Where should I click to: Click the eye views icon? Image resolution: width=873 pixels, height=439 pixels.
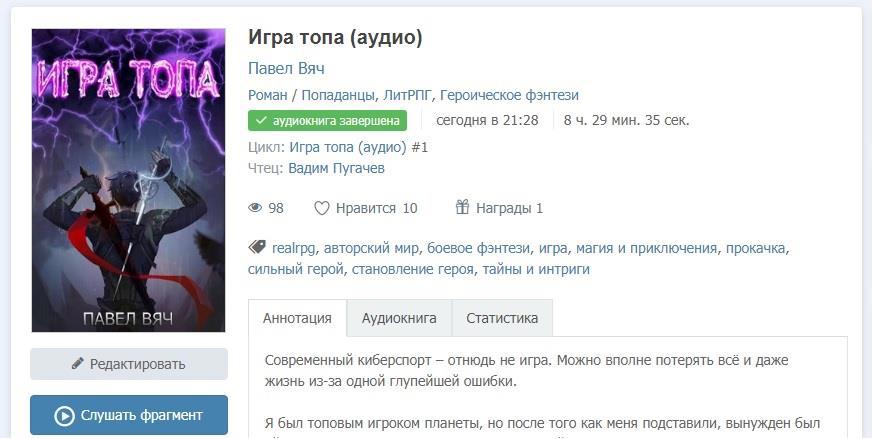pos(255,208)
